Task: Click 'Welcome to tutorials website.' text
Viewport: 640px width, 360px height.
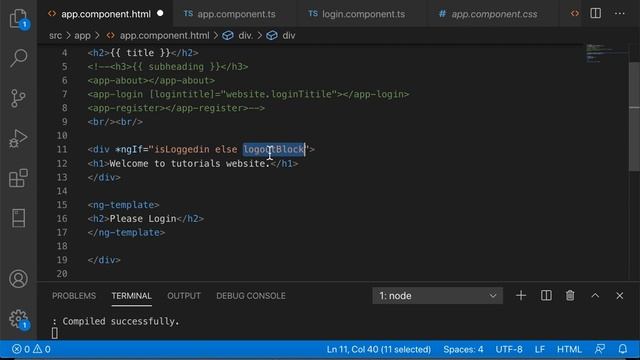Action: click(190, 163)
